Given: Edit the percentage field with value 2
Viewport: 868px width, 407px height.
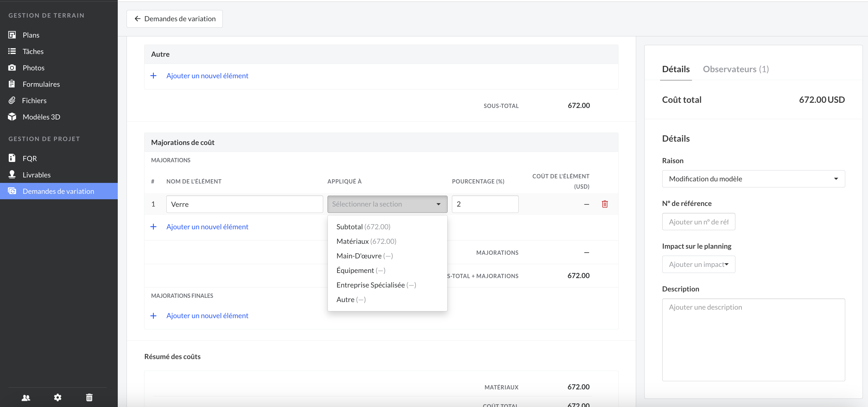Looking at the screenshot, I should coord(485,204).
